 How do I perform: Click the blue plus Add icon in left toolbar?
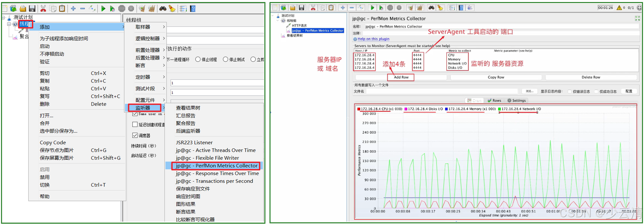coord(73,8)
